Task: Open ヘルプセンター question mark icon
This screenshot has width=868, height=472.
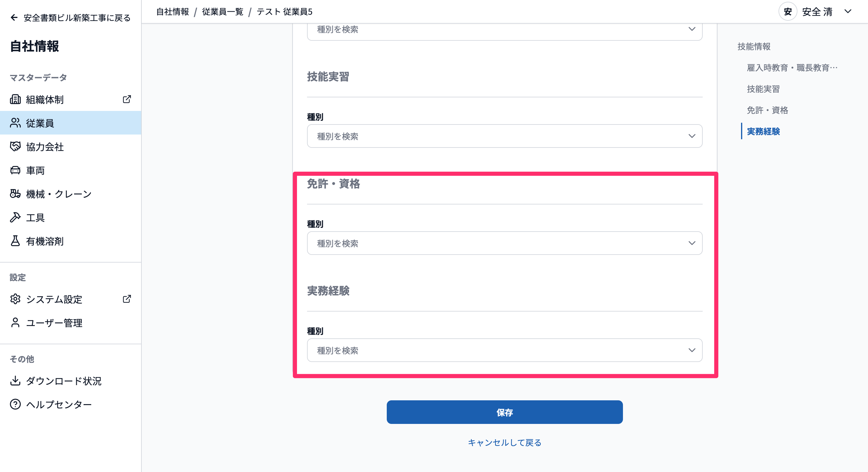Action: click(x=15, y=404)
